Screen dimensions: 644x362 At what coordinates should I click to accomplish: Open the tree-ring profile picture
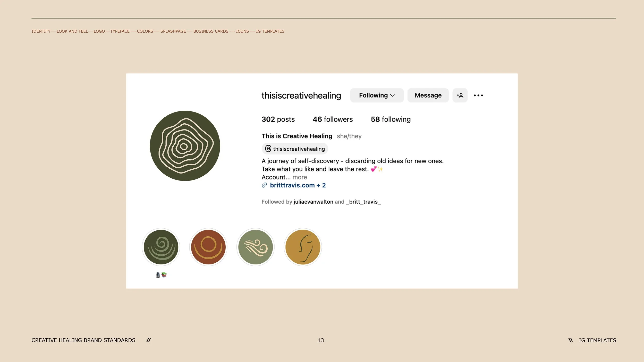185,146
